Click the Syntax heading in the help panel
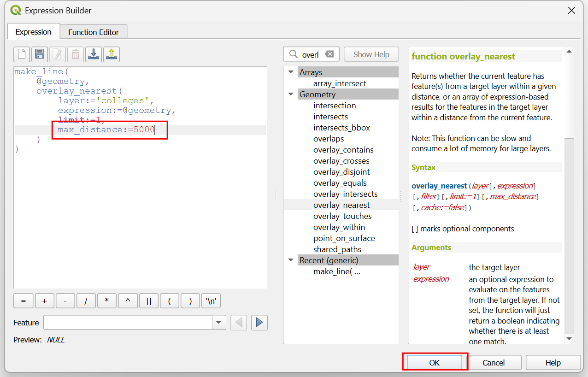This screenshot has width=588, height=377. click(423, 167)
